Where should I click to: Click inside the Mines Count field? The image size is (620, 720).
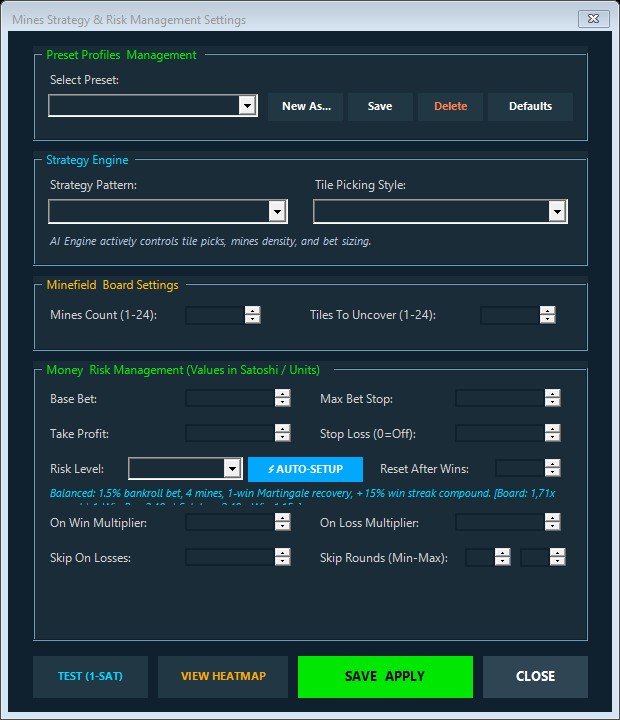click(215, 315)
